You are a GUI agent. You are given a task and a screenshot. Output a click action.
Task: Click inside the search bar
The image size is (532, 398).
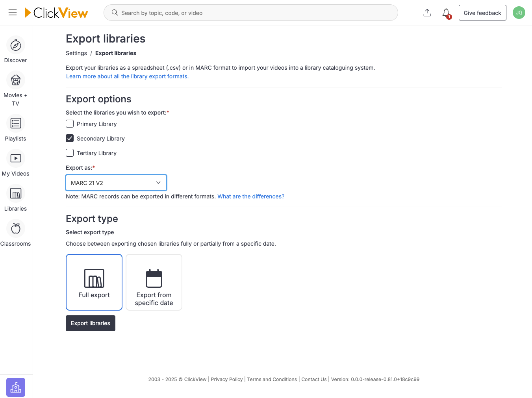coord(250,12)
